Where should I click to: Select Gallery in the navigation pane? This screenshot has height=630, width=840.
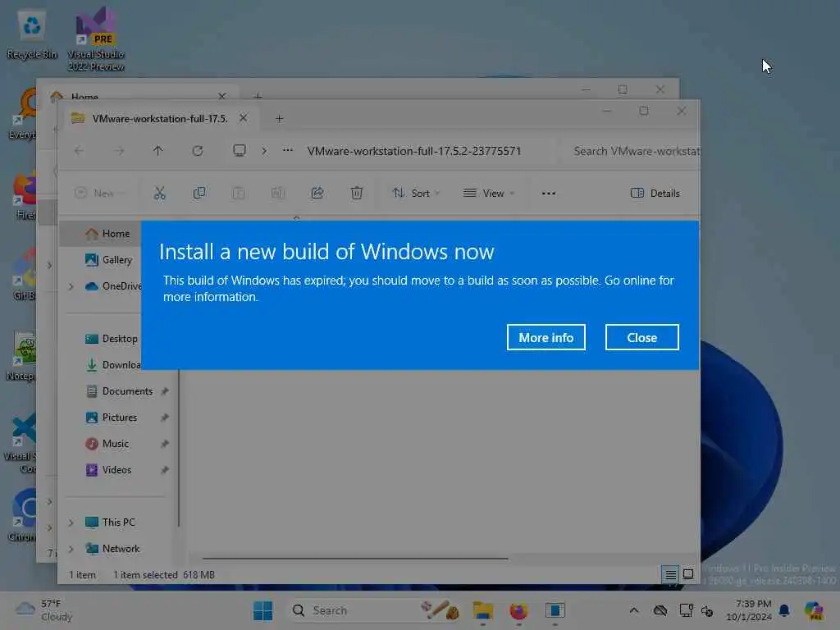point(109,260)
